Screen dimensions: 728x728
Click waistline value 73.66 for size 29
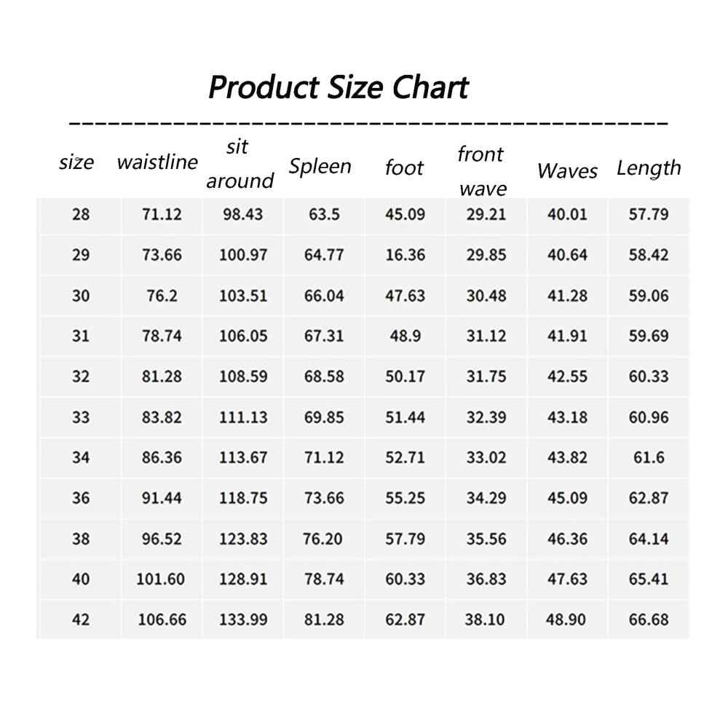pyautogui.click(x=162, y=255)
